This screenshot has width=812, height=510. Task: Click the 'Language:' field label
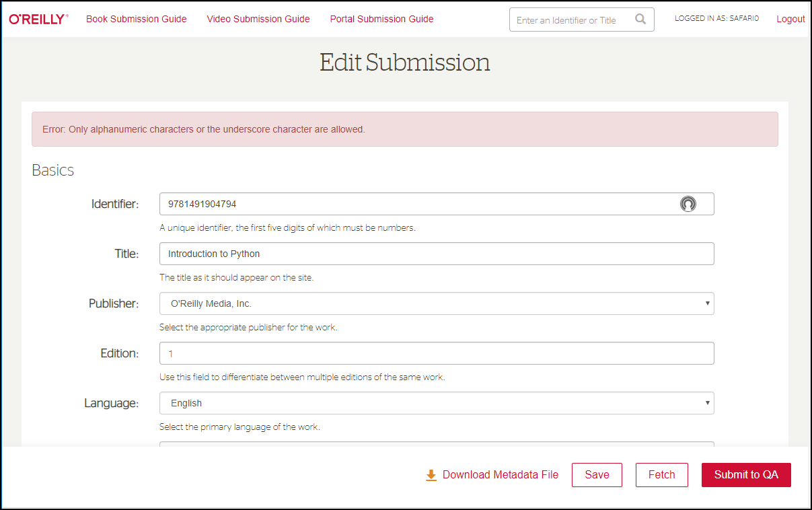(112, 403)
